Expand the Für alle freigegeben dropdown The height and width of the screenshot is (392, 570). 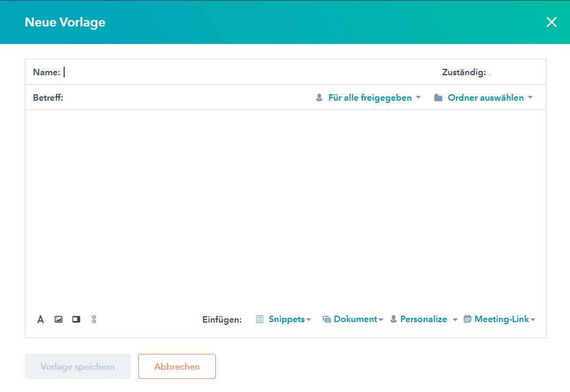(x=374, y=97)
